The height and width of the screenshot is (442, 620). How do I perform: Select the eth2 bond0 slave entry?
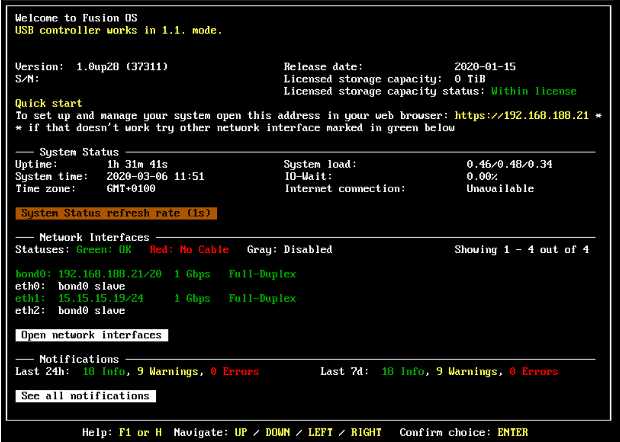(70, 310)
